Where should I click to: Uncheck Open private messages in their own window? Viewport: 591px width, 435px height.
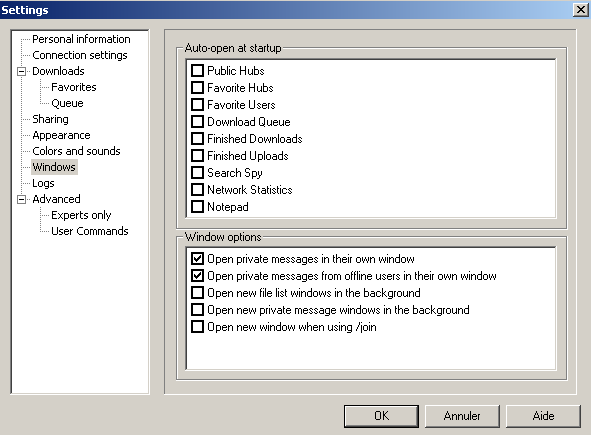tap(197, 259)
